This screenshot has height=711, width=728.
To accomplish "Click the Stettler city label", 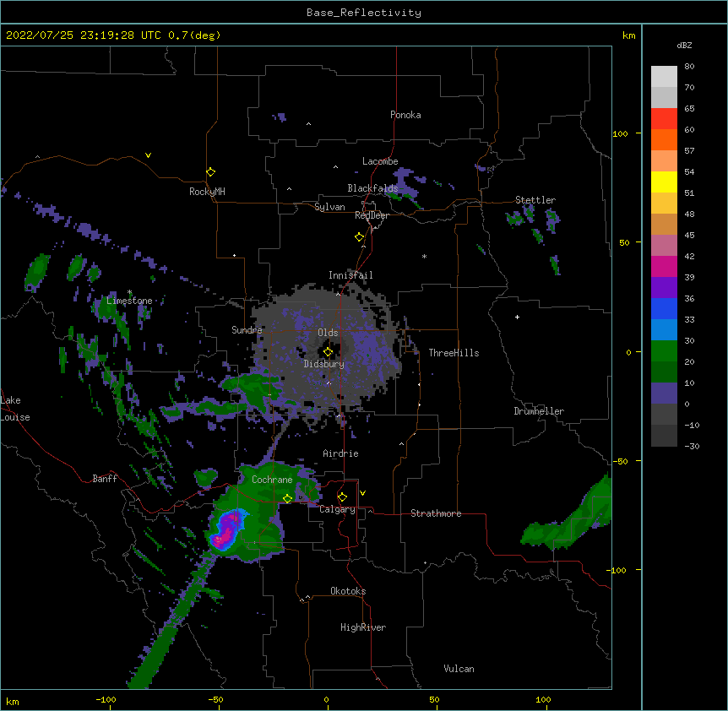I will 535,200.
